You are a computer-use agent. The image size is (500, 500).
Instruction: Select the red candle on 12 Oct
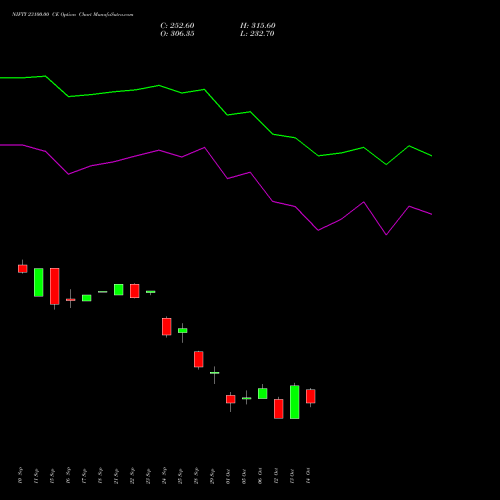279,409
